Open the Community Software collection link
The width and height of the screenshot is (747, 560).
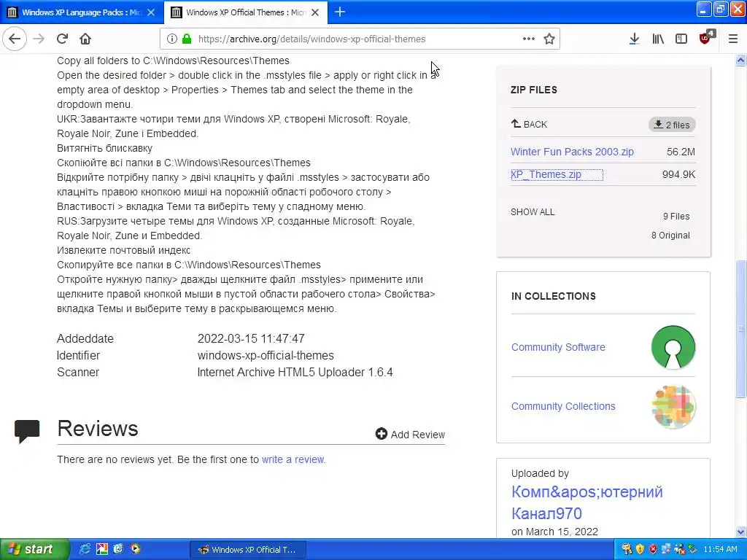coord(558,347)
